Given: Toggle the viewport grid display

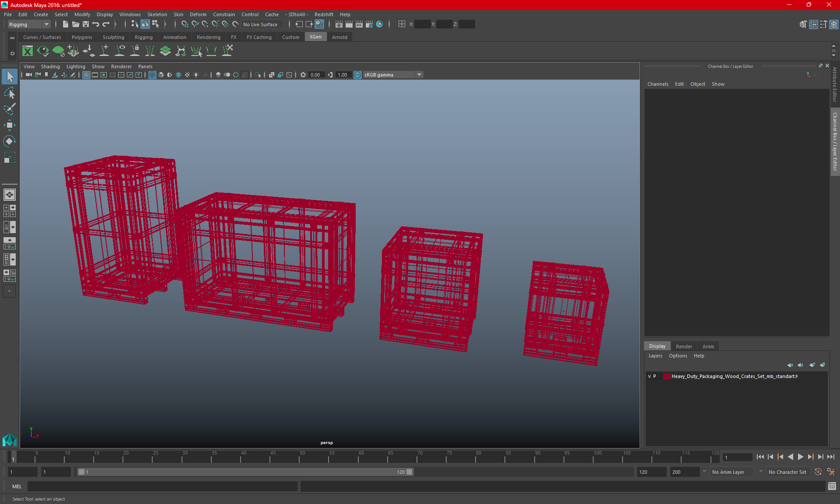Looking at the screenshot, I should tap(86, 75).
